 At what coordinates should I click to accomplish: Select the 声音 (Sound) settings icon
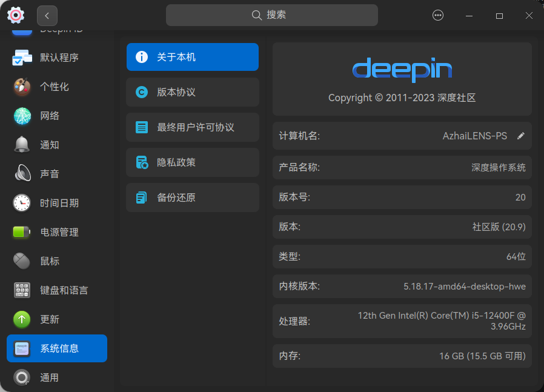[22, 173]
